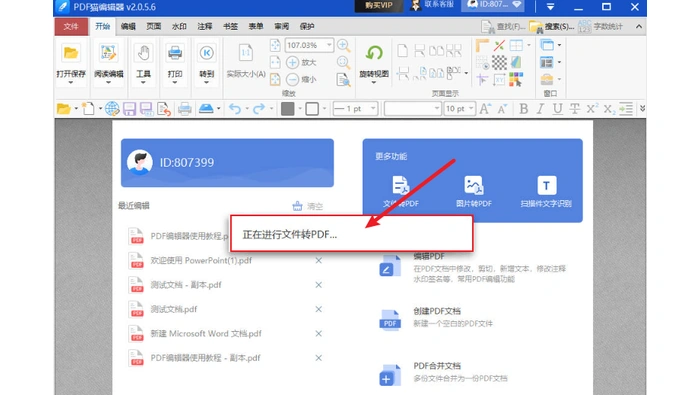
Task: Click the save disk icon in quick toolbar
Action: pos(129,108)
